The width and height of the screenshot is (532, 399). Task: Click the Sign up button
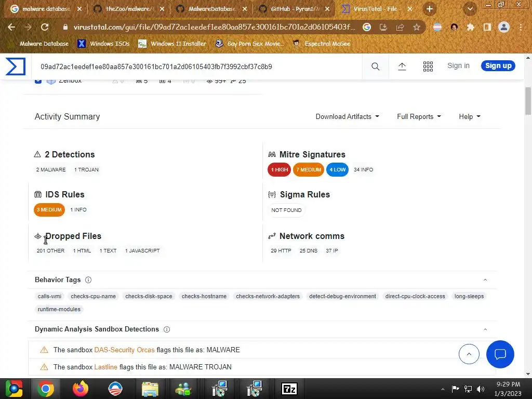point(498,66)
